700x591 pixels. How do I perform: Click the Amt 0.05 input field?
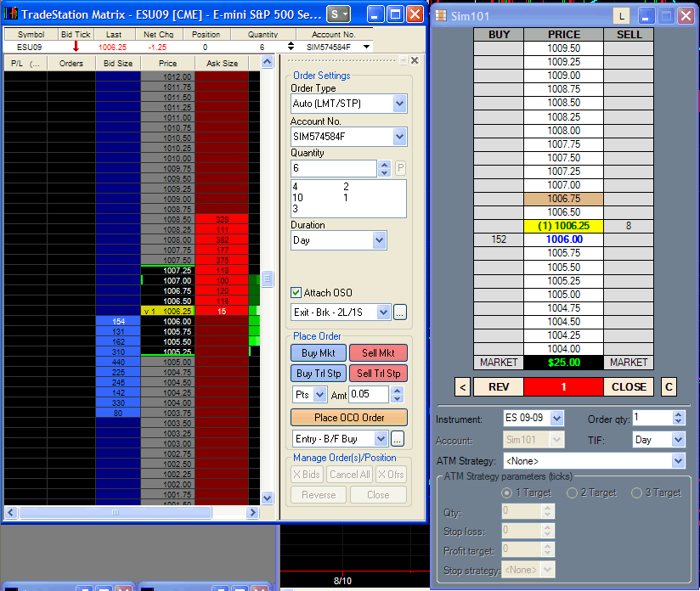(x=369, y=395)
